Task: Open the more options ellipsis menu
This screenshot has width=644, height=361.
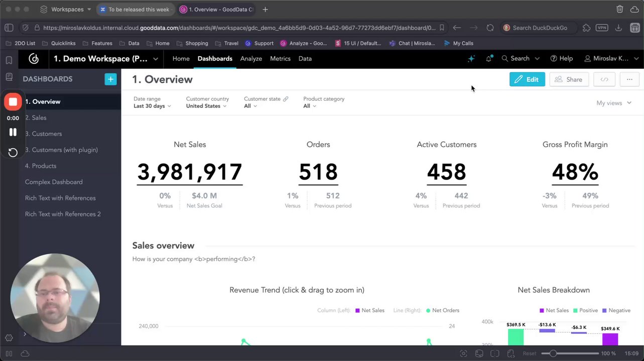Action: 629,79
